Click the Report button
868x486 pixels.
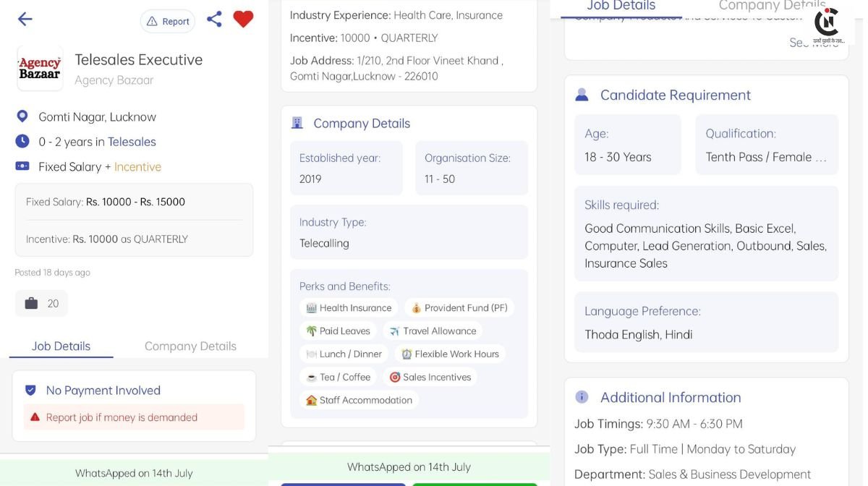(x=168, y=21)
